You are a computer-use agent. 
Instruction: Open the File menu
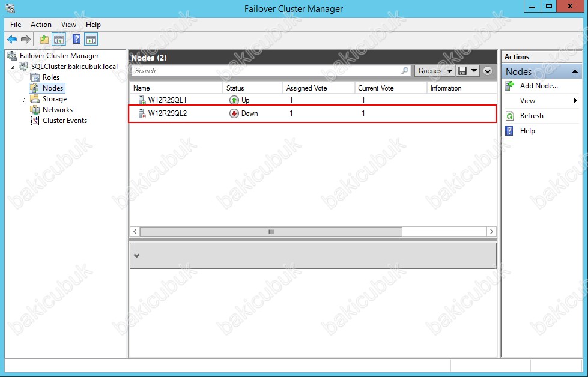[x=16, y=25]
